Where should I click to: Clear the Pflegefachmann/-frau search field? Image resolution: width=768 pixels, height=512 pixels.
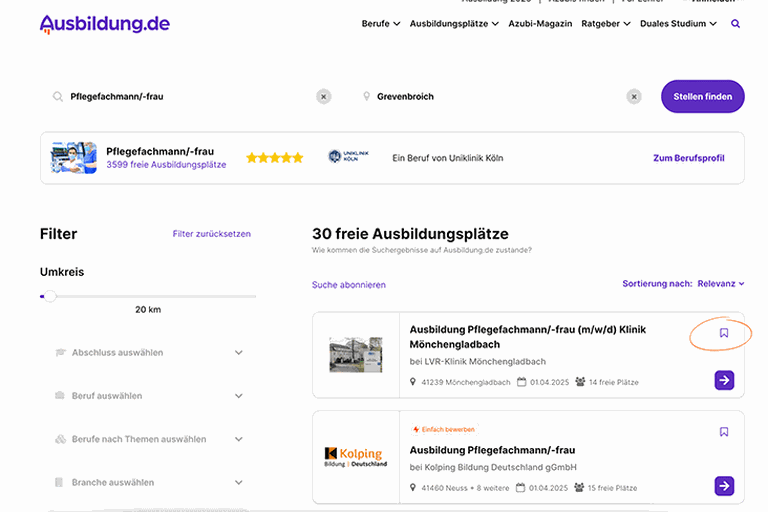pos(323,97)
